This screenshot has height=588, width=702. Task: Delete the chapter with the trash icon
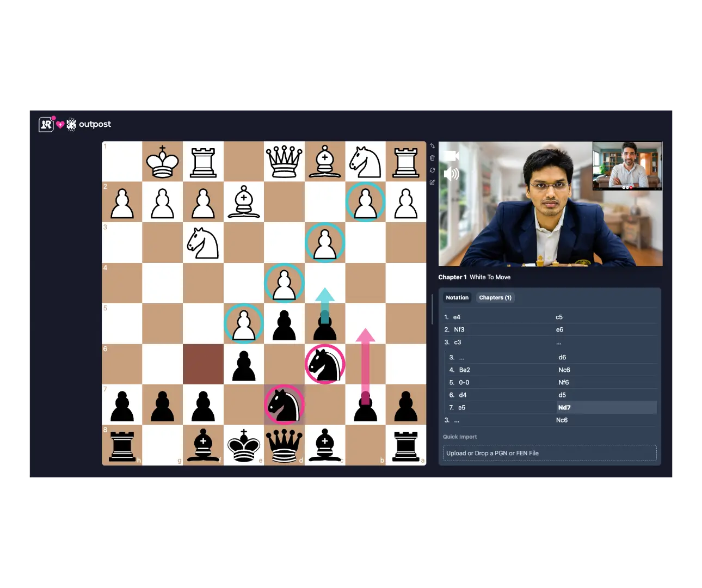coord(433,158)
